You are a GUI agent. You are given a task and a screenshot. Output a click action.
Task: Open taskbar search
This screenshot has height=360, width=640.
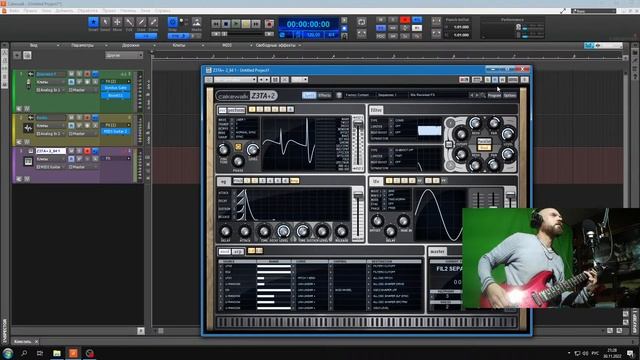[x=24, y=353]
